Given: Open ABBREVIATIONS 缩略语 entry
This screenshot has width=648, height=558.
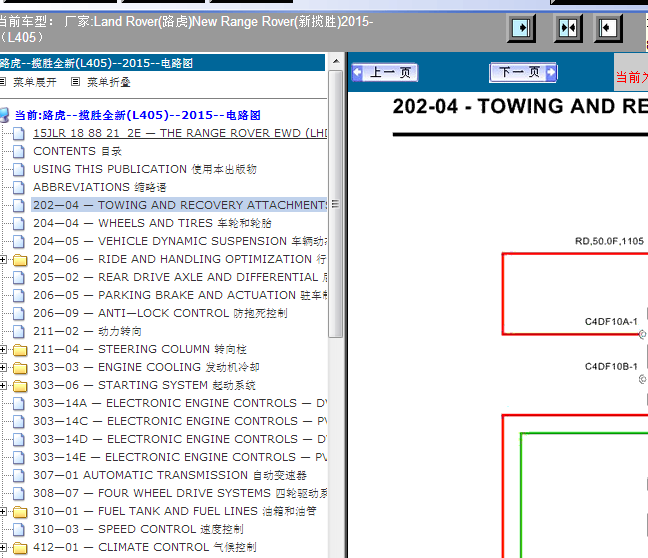Looking at the screenshot, I should tap(100, 187).
